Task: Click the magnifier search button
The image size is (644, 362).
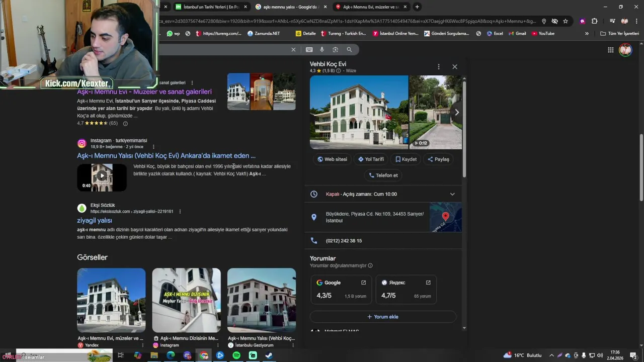Action: pos(349,49)
